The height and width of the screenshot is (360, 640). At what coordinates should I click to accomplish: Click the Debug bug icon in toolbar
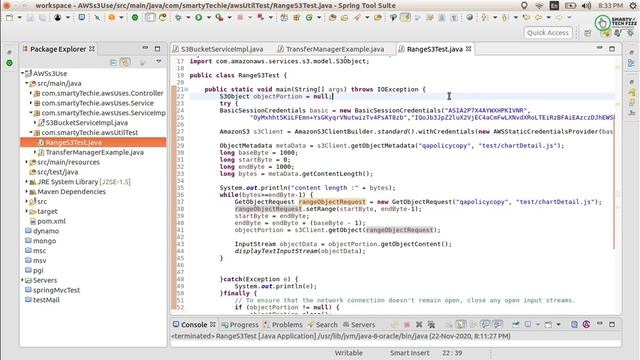click(x=178, y=18)
